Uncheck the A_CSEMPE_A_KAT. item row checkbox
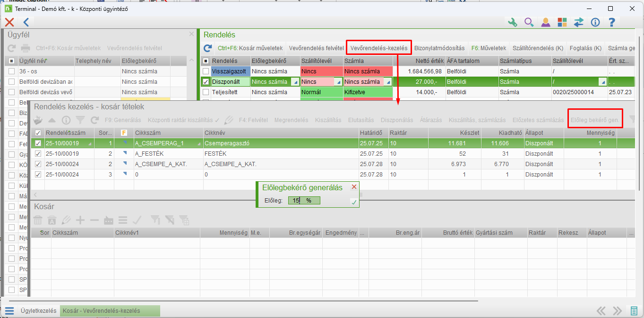The height and width of the screenshot is (318, 644). (38, 164)
